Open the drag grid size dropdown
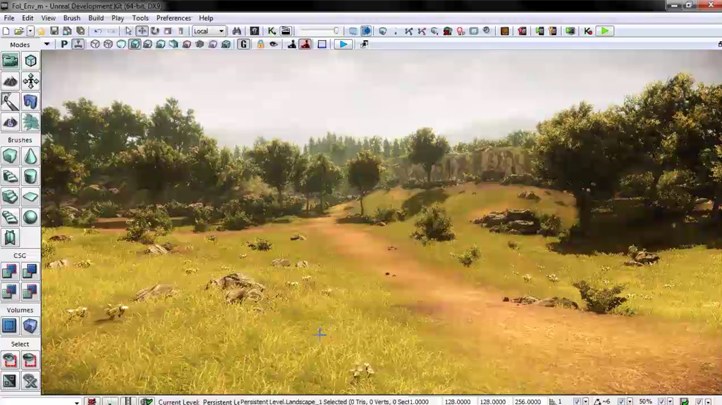722x405 pixels. coord(585,402)
